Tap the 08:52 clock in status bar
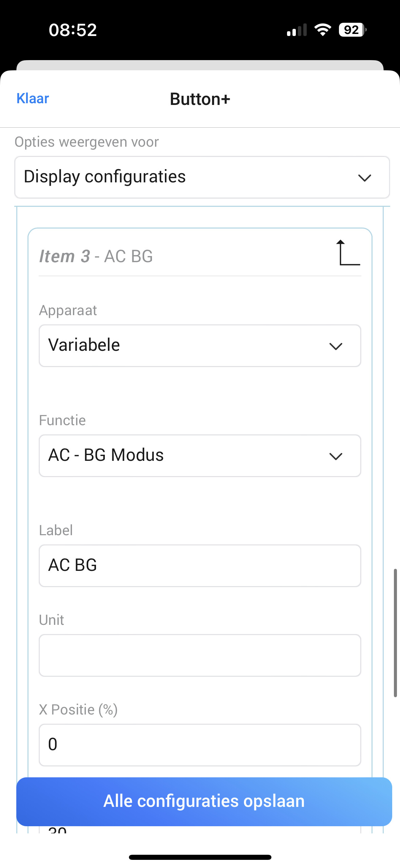The height and width of the screenshot is (868, 400). (x=73, y=30)
